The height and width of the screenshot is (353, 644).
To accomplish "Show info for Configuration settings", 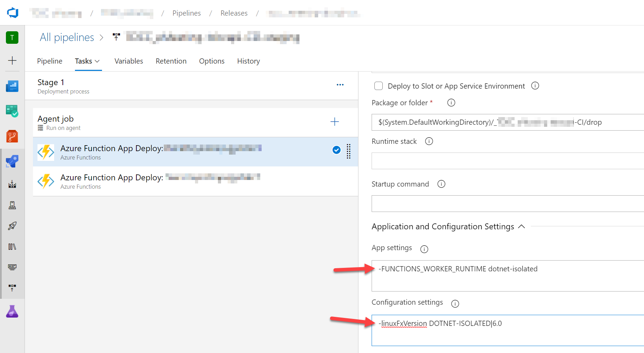I will (455, 304).
